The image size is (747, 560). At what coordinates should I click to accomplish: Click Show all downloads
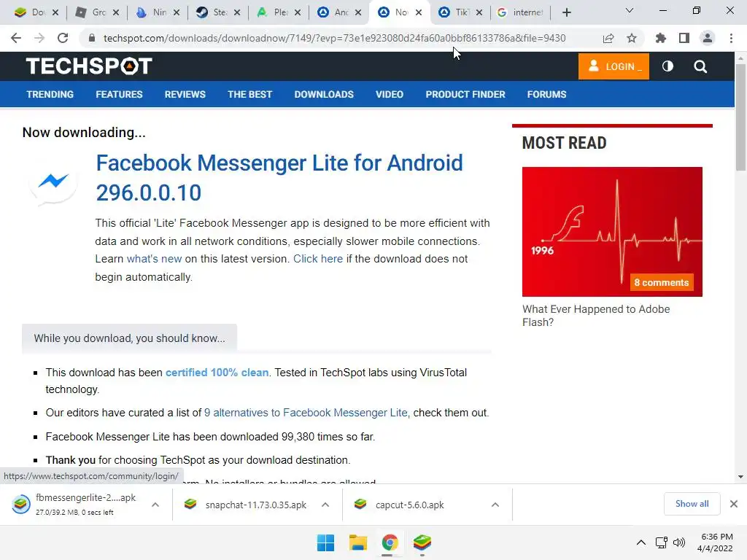tap(692, 504)
